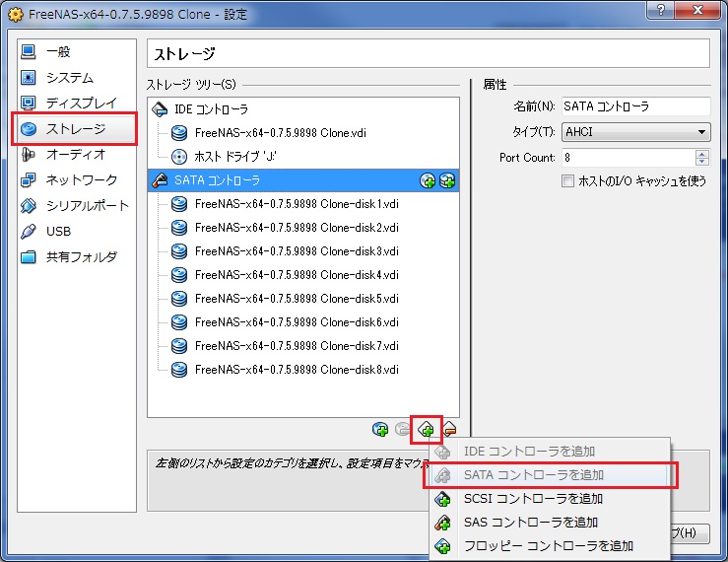Open the 一般 settings category
This screenshot has height=562, width=728.
coord(77,52)
